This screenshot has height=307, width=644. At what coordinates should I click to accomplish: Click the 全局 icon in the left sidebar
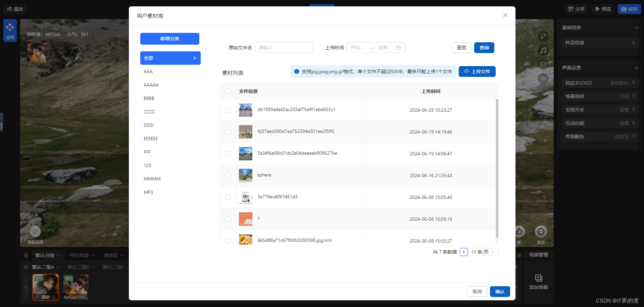pos(10,31)
